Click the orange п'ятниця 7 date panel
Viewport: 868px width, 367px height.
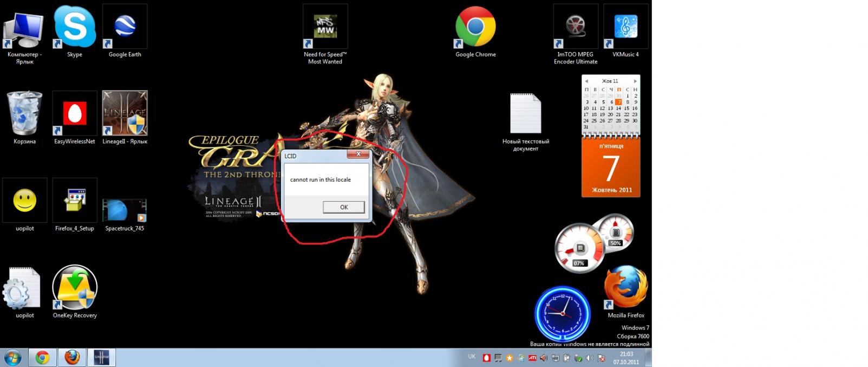(611, 167)
